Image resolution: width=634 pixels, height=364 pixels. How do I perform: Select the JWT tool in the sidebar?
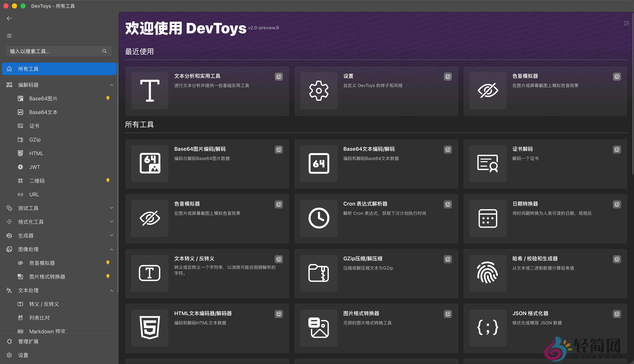click(34, 167)
